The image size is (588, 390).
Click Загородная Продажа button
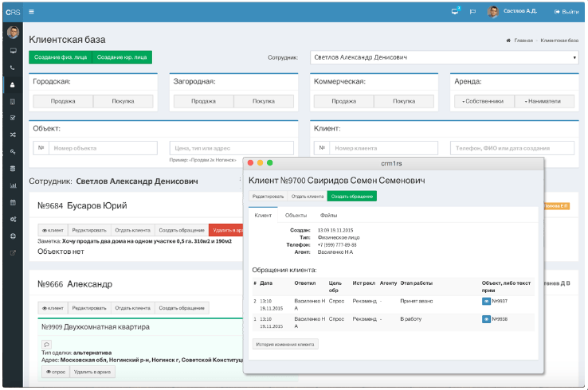tap(204, 101)
